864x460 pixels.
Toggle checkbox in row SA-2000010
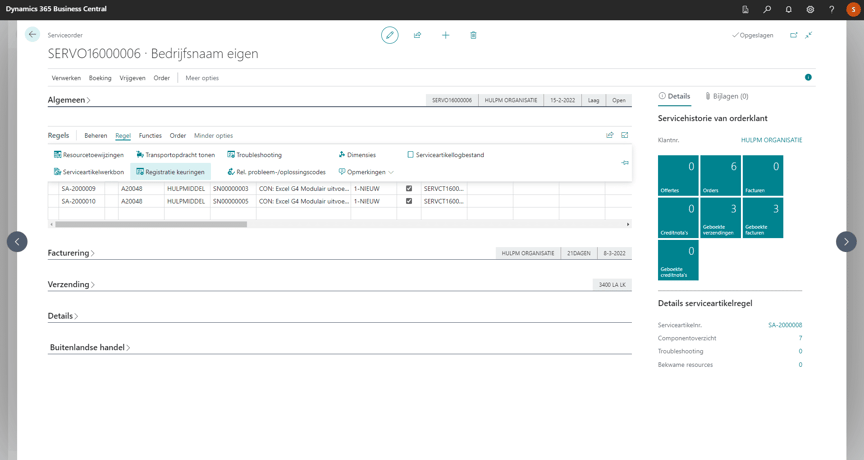click(409, 201)
